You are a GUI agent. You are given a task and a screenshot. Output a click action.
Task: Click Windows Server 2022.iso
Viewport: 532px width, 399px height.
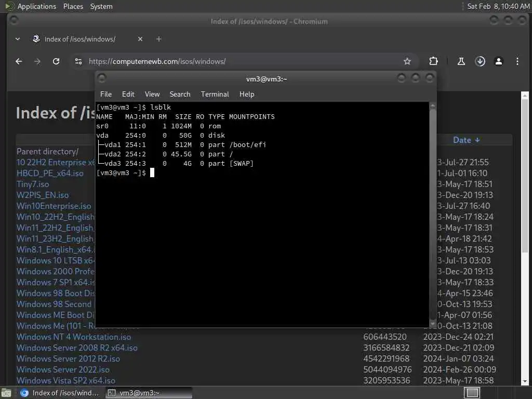pos(63,369)
